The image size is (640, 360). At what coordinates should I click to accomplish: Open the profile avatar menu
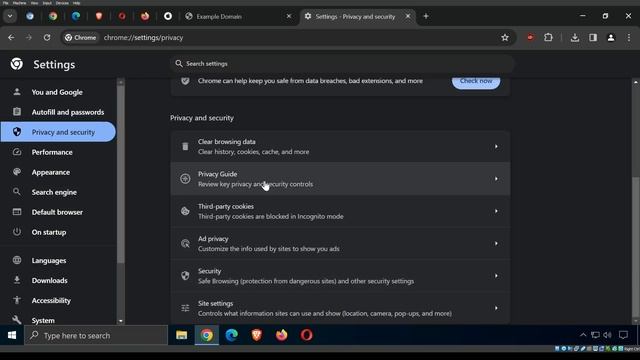point(611,38)
